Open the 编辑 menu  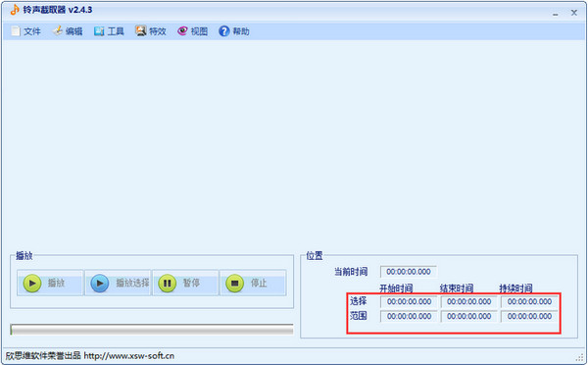(68, 31)
